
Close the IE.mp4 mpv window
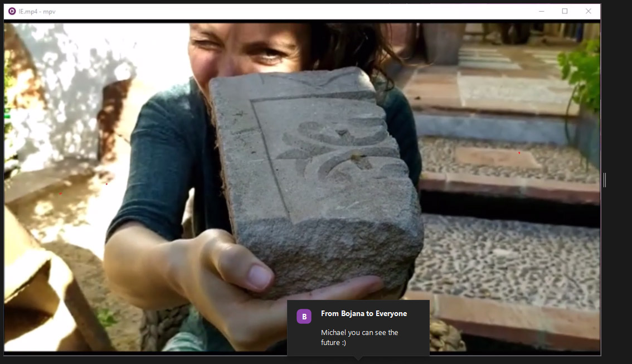[588, 11]
